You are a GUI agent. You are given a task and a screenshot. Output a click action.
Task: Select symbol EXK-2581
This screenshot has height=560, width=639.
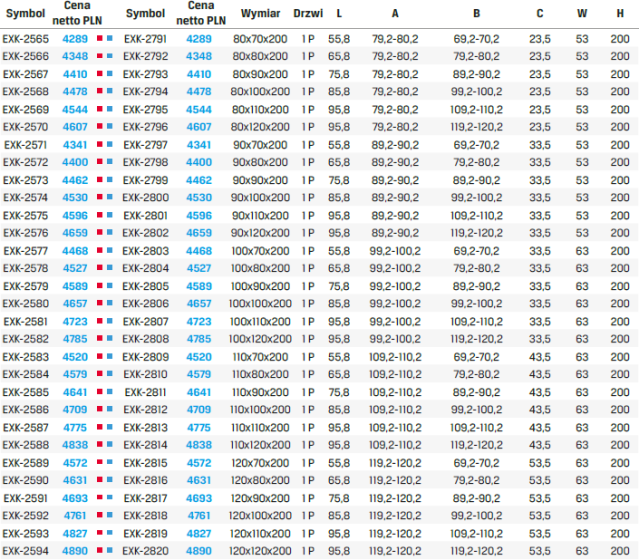pos(26,322)
